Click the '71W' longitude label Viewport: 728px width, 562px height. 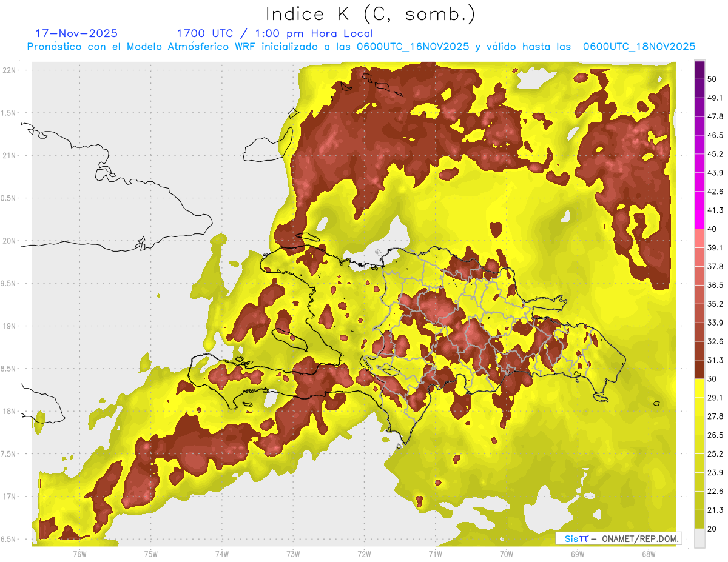coord(435,554)
